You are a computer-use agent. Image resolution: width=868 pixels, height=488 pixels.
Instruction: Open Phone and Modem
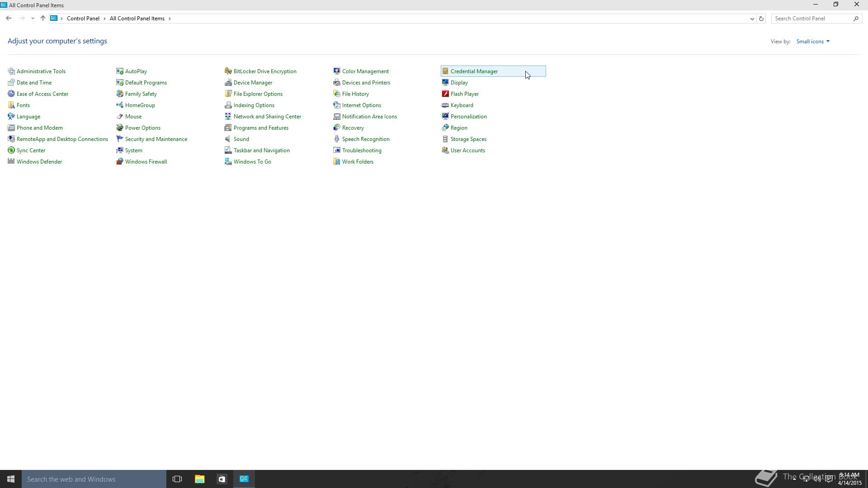tap(39, 128)
